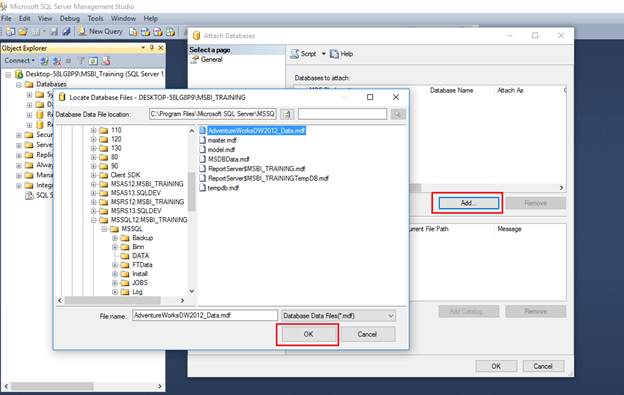Viewport: 624px width, 395px height.
Task: Expand the MSAS12.MSBI_TRAINING folder
Action: pos(94,184)
